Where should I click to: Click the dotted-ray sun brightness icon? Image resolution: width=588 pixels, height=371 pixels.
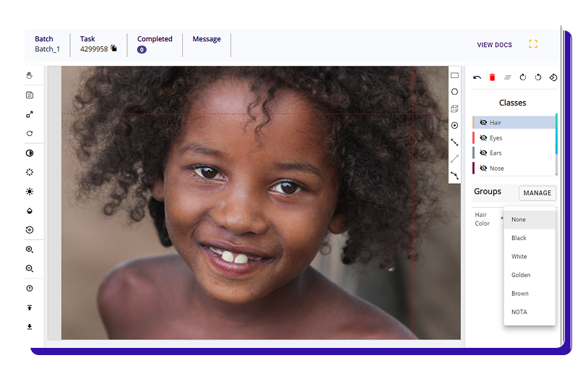pyautogui.click(x=30, y=172)
